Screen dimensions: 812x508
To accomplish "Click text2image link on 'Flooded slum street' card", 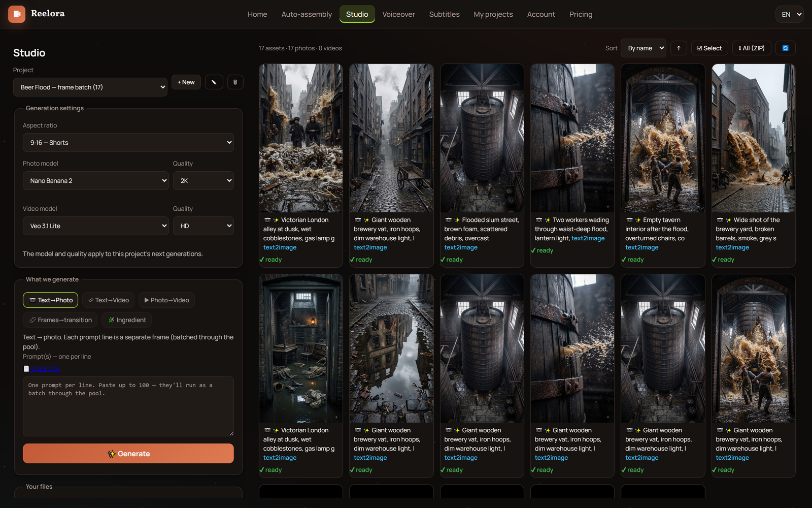I will (x=461, y=247).
